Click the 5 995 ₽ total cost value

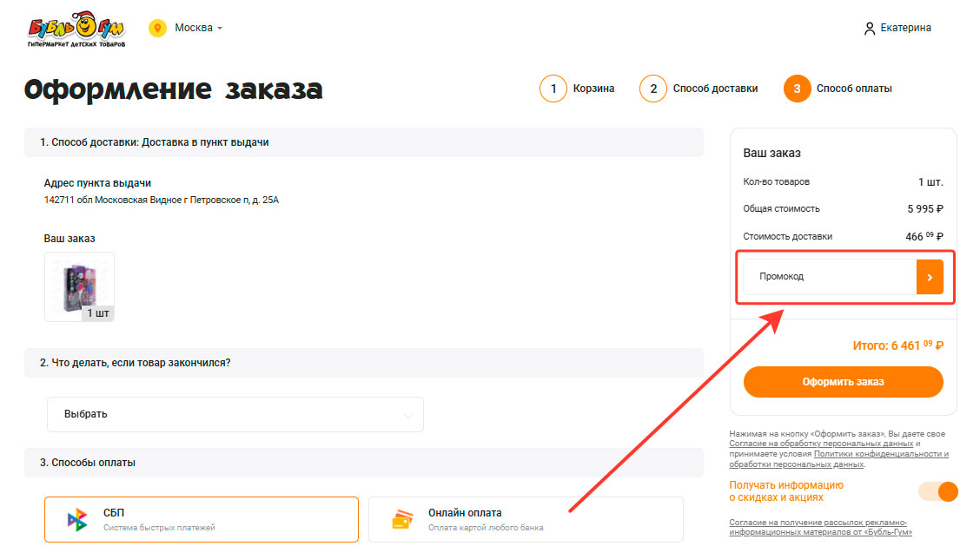coord(925,208)
